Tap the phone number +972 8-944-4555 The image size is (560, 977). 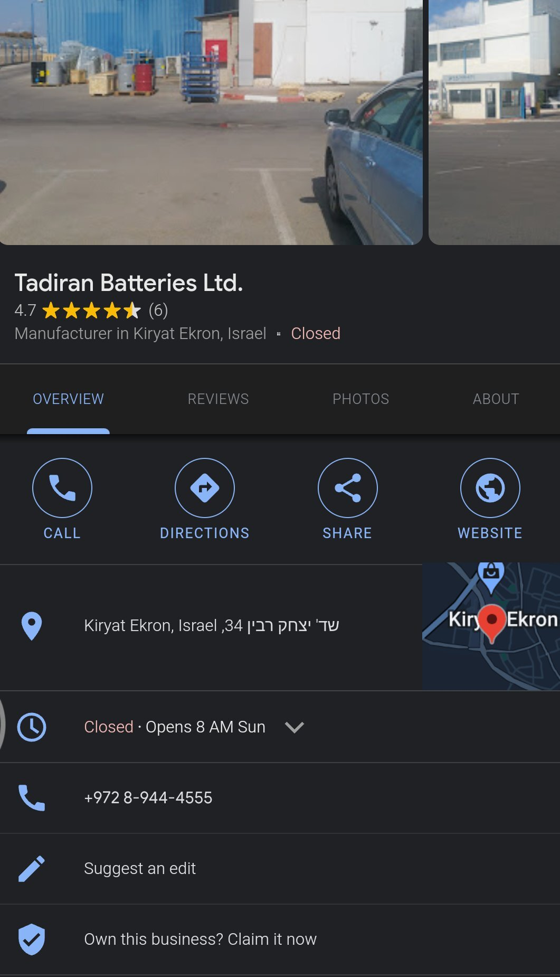click(148, 797)
